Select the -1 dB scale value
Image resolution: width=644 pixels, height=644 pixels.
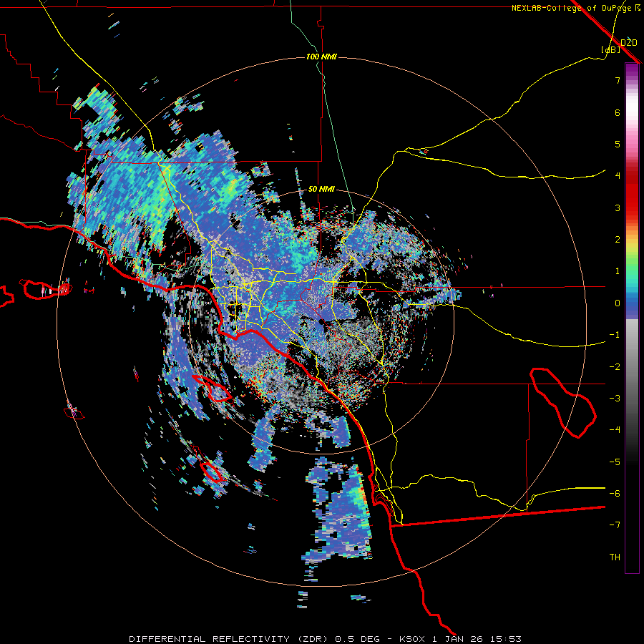[615, 335]
